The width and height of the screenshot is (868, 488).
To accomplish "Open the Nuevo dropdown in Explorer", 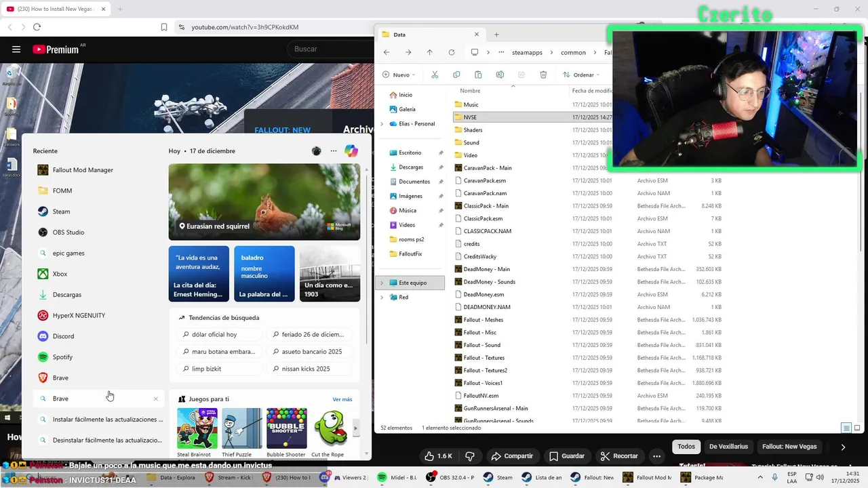I will click(399, 75).
